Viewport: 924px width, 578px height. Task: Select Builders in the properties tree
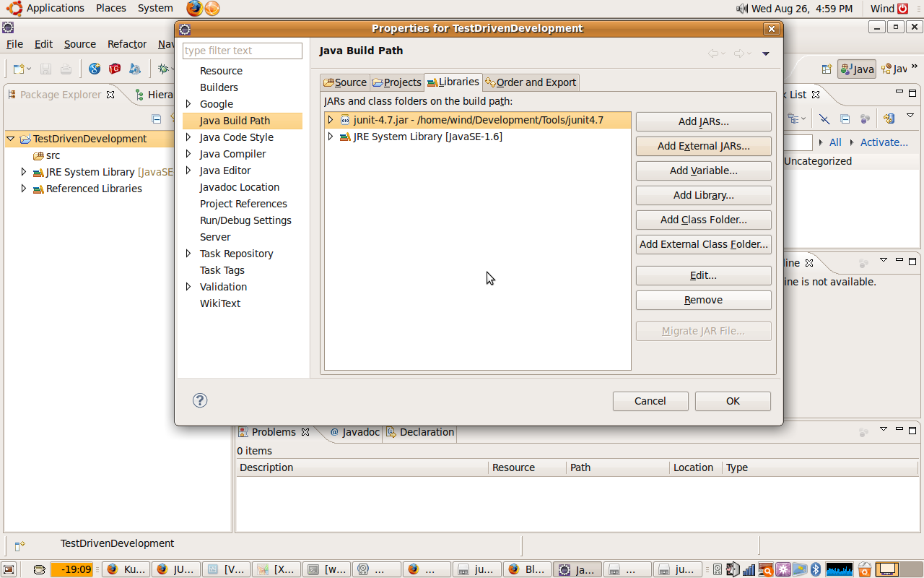[x=219, y=87]
